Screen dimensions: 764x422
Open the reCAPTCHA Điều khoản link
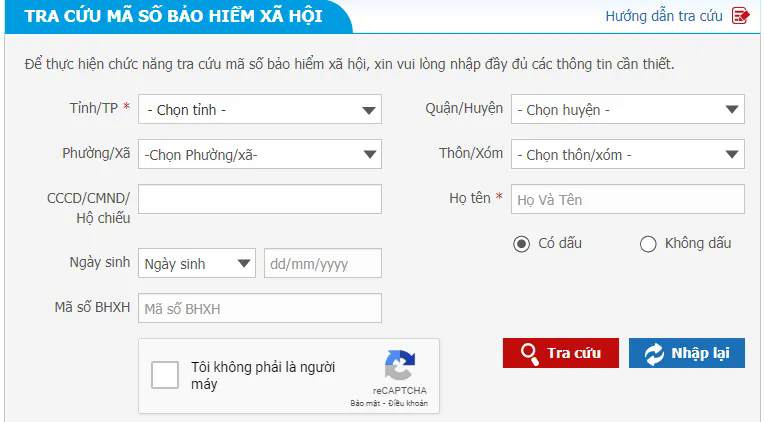click(x=406, y=403)
